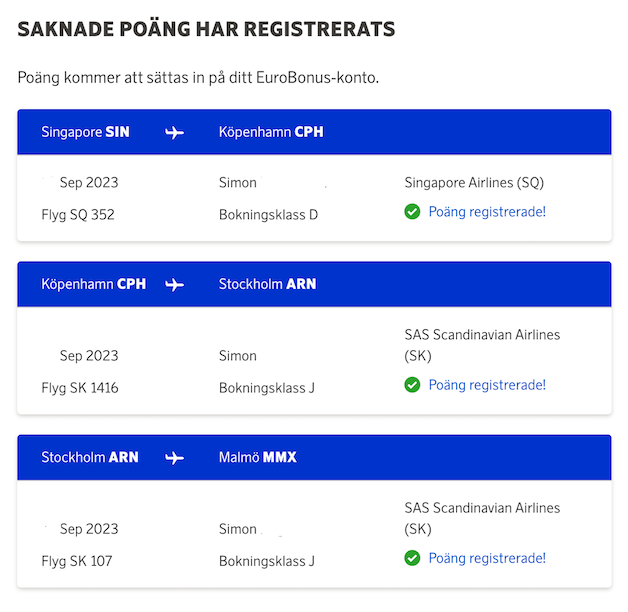Image resolution: width=628 pixels, height=612 pixels.
Task: Click the EuroBonus-konto info sentence
Action: tap(198, 77)
